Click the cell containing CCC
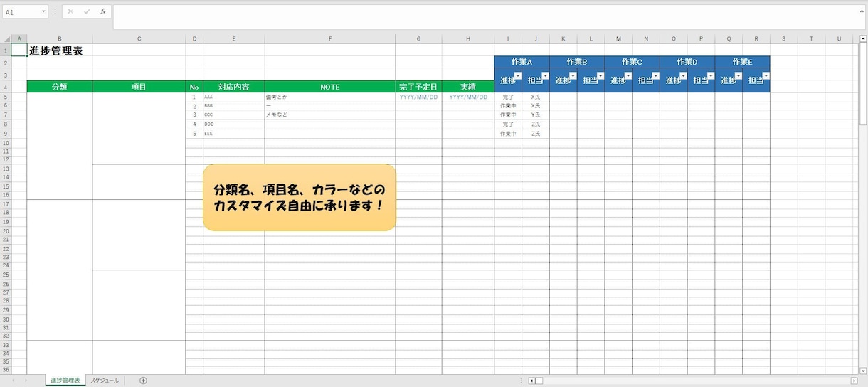Image resolution: width=868 pixels, height=387 pixels. (233, 115)
